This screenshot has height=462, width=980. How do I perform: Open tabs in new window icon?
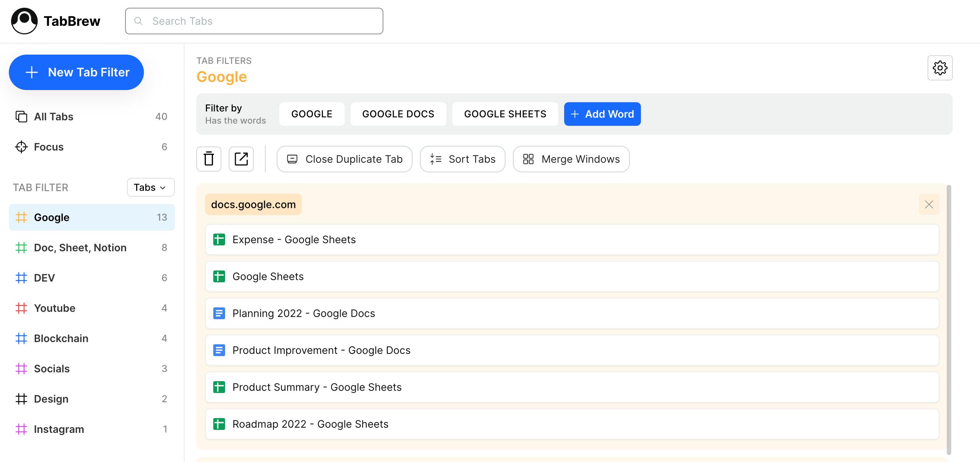(x=241, y=159)
